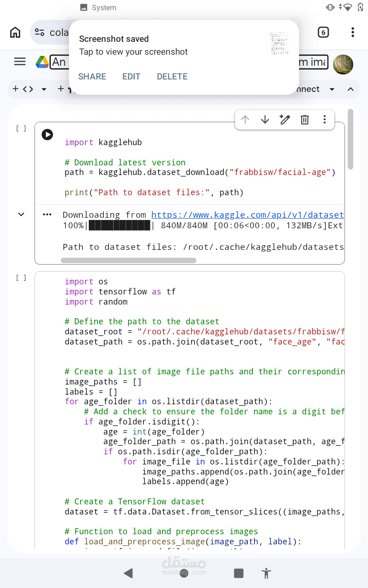The image size is (368, 588).
Task: Open the browser home page
Action: (15, 32)
